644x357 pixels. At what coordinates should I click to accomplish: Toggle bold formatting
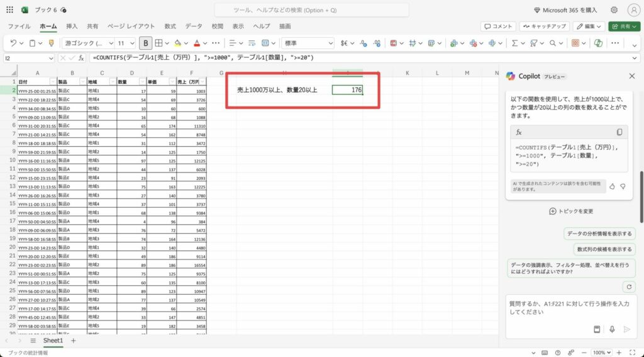[x=146, y=43]
